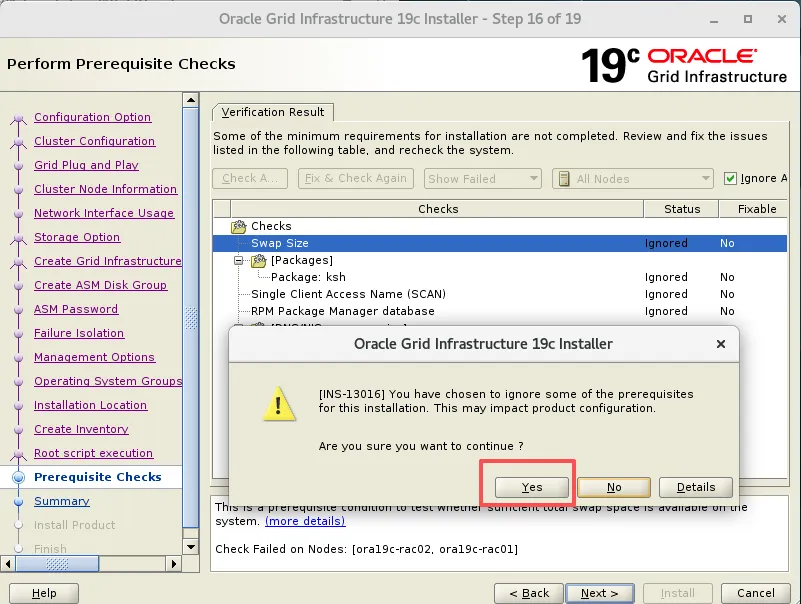This screenshot has width=801, height=604.
Task: Select the Verification Result tab
Action: (x=273, y=112)
